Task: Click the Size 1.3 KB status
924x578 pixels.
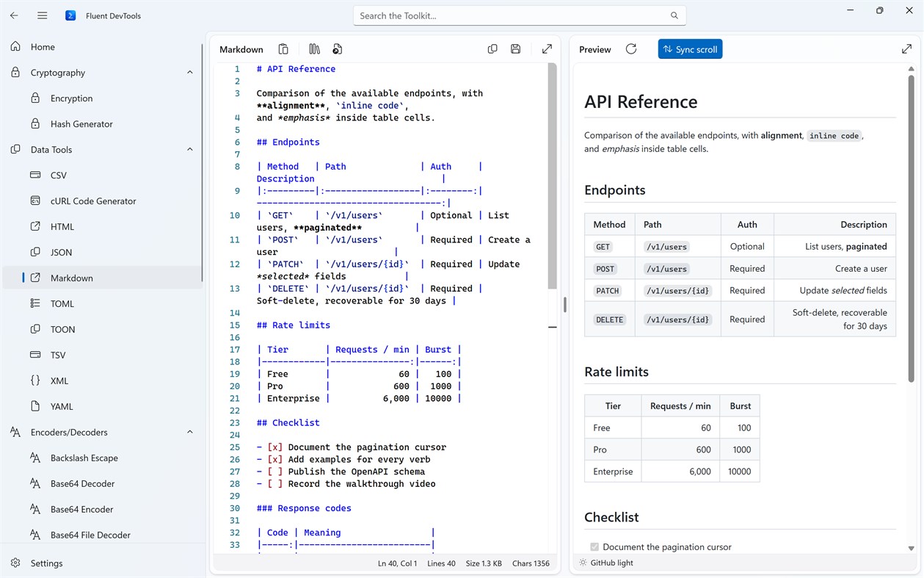Action: [484, 563]
